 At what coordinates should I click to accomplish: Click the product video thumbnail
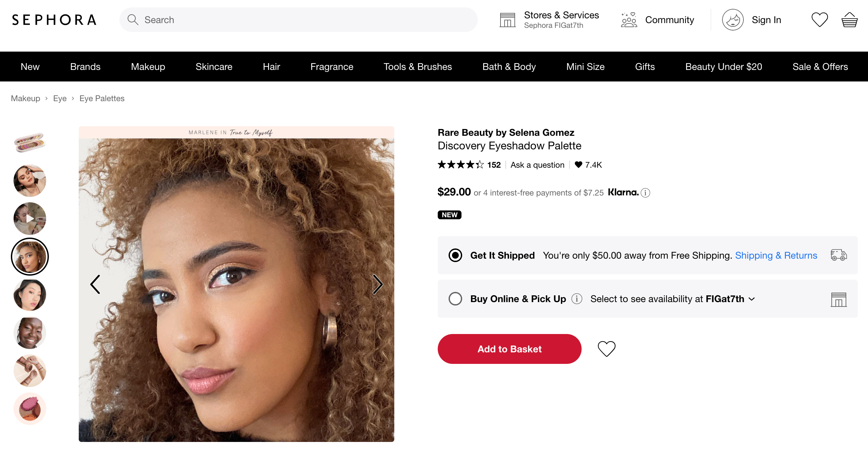tap(30, 219)
